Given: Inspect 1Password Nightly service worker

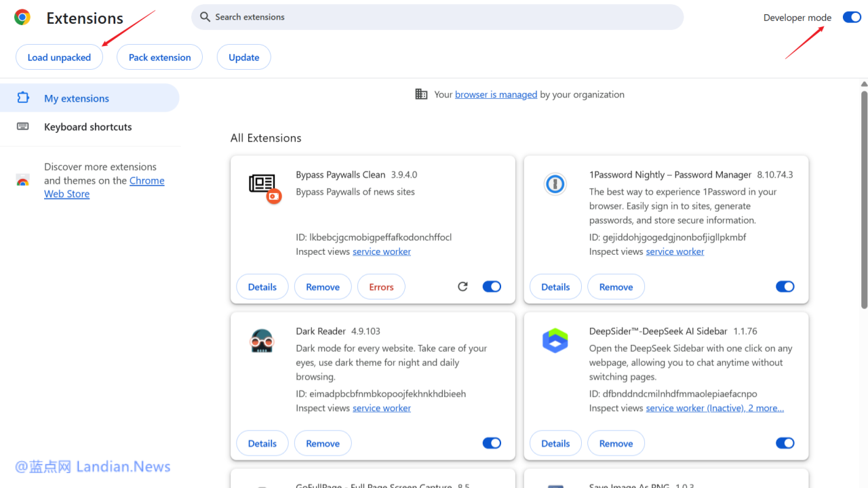Looking at the screenshot, I should (x=675, y=251).
